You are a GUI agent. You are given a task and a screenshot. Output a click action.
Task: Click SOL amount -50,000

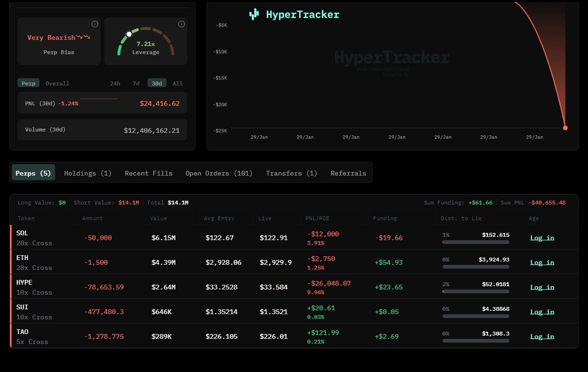pos(98,238)
